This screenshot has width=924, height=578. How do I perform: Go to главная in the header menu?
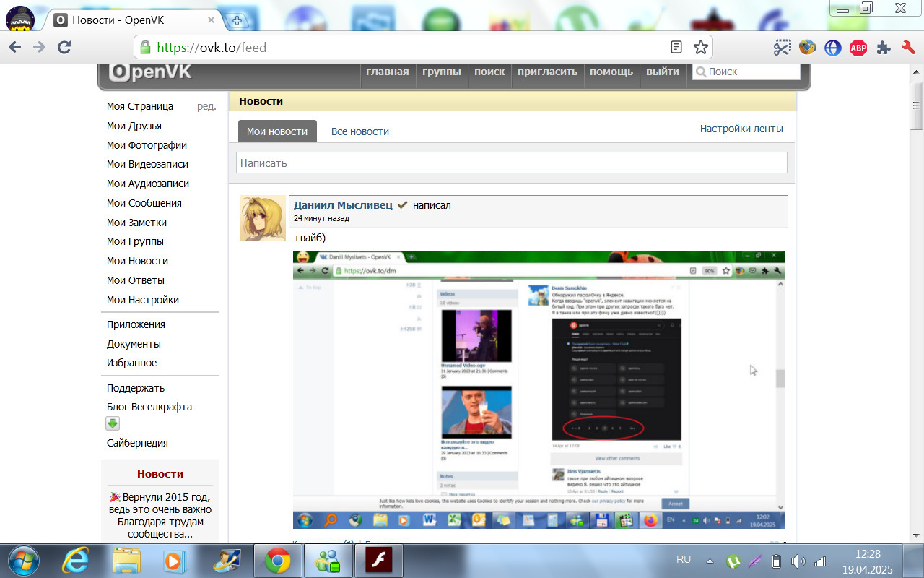click(388, 72)
